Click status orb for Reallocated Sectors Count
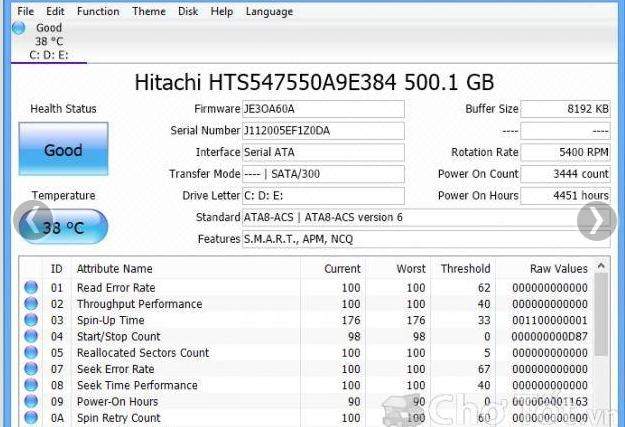The height and width of the screenshot is (427, 625). tap(31, 352)
